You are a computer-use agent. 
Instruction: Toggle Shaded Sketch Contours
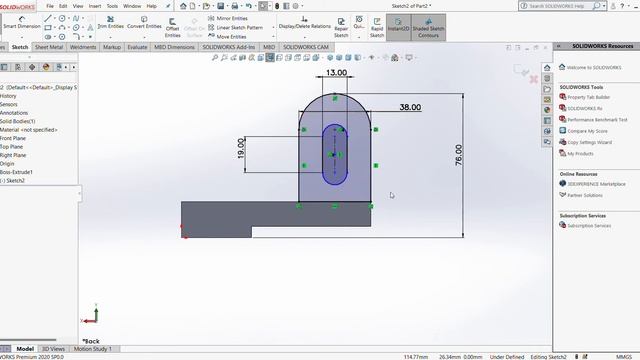pos(428,28)
